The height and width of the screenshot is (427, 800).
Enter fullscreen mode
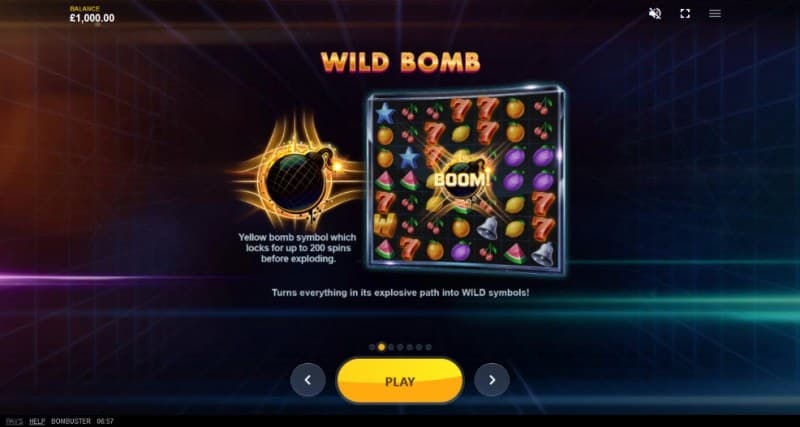685,14
